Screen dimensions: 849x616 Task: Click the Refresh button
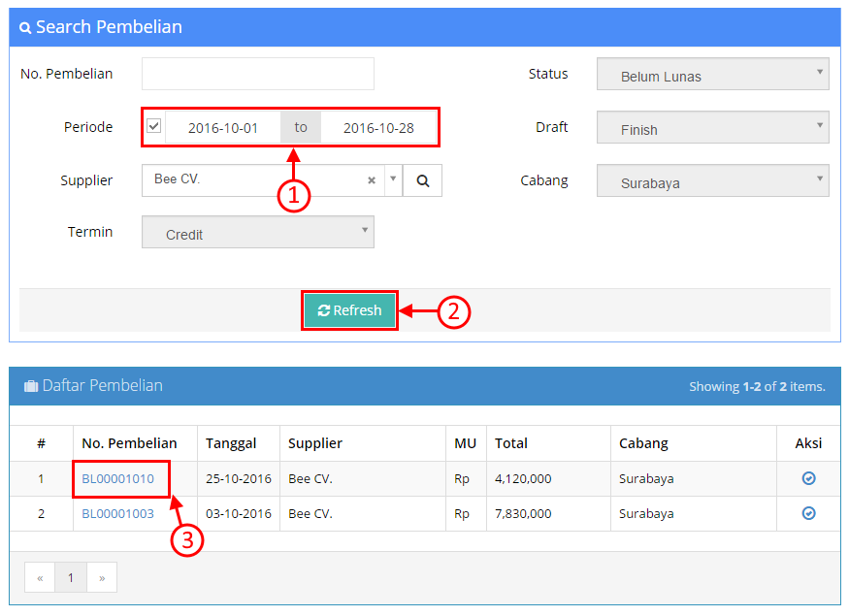349,310
